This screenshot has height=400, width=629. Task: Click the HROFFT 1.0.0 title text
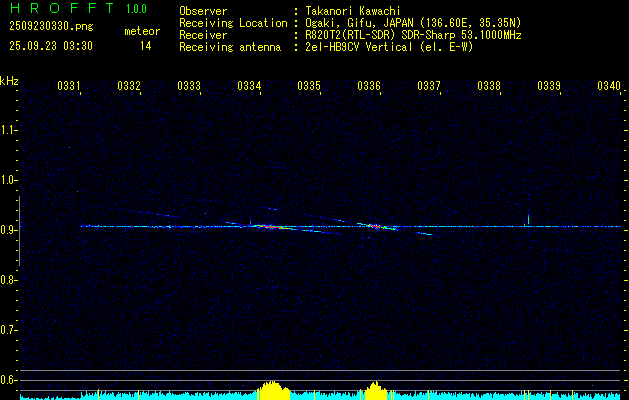point(79,8)
